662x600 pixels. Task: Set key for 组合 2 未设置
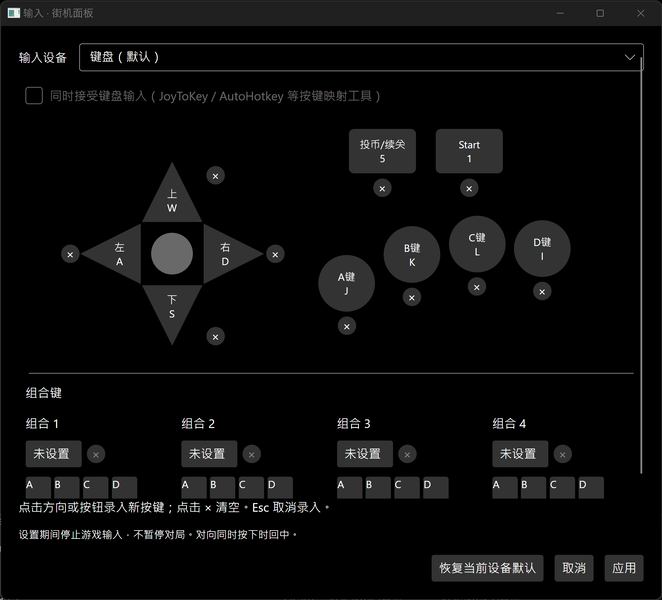(209, 454)
